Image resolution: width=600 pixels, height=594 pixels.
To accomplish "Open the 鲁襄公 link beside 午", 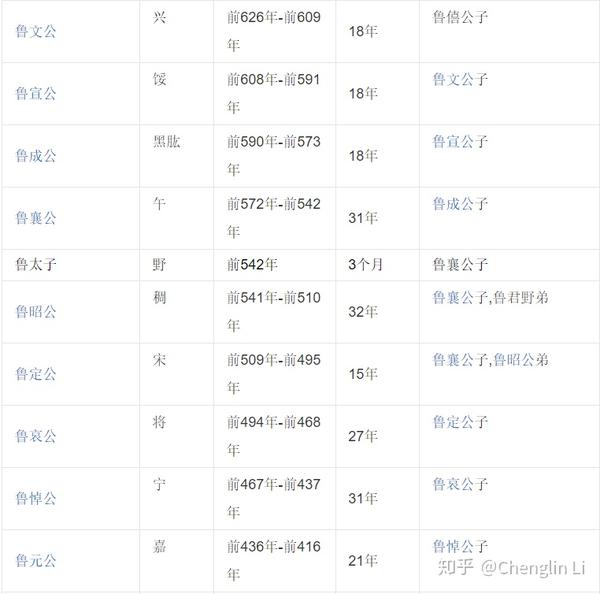I will [35, 218].
